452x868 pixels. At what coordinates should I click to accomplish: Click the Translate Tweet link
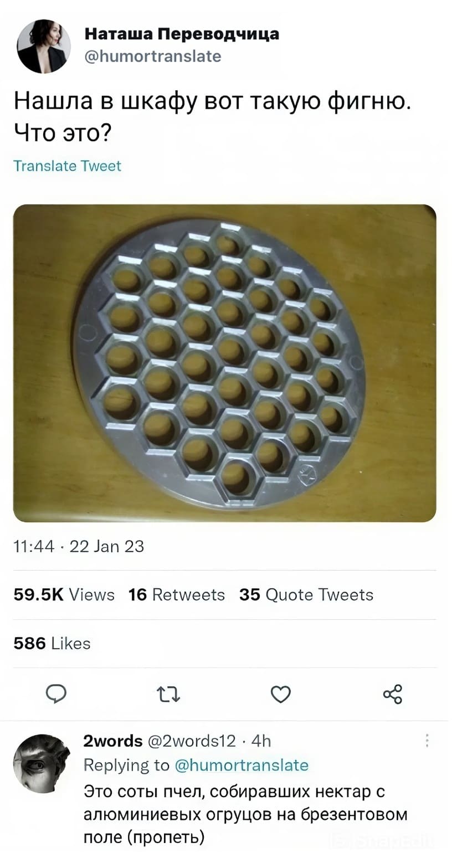tap(67, 166)
